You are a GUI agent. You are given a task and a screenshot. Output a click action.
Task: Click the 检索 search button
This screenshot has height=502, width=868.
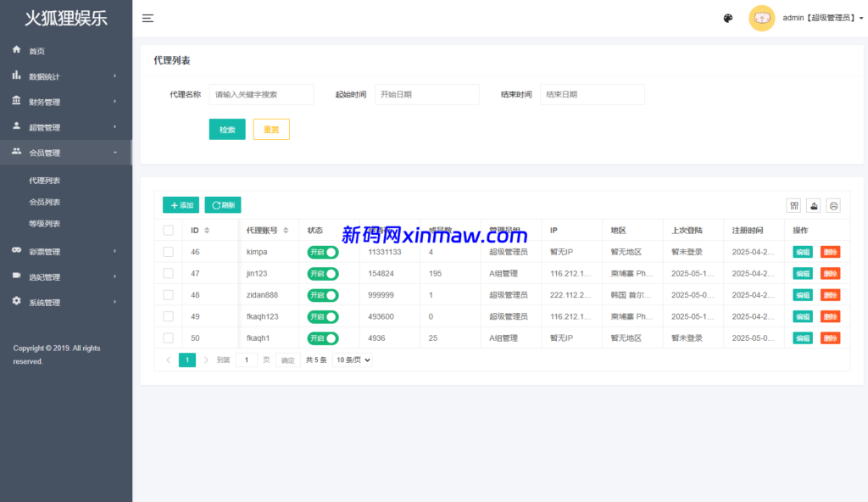pos(227,130)
